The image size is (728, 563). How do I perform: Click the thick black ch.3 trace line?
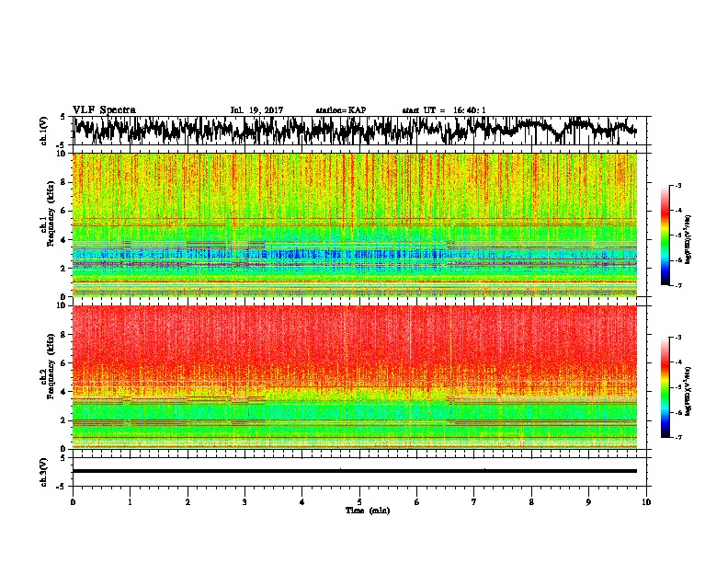[x=355, y=471]
